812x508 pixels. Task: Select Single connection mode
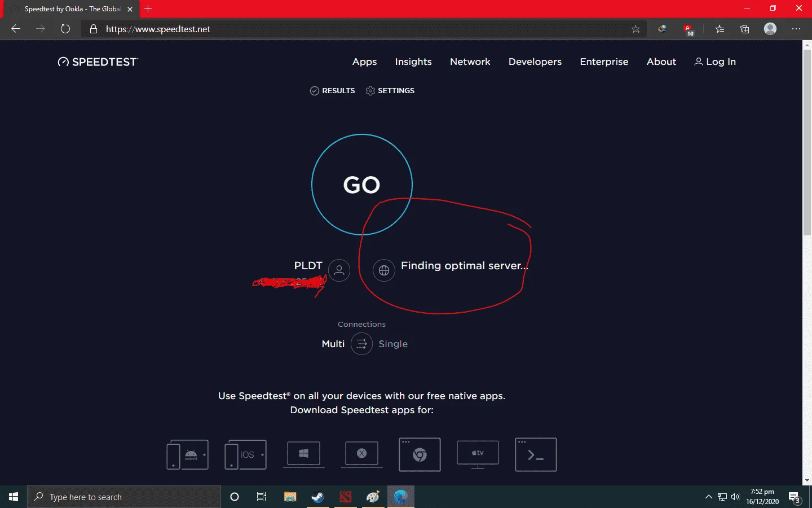click(x=393, y=344)
